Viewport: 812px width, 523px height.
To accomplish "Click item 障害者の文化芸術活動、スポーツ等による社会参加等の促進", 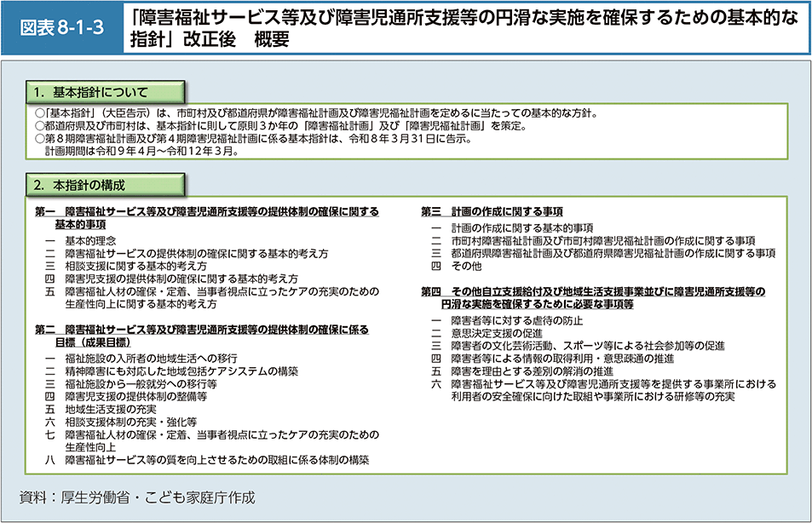I will 588,346.
